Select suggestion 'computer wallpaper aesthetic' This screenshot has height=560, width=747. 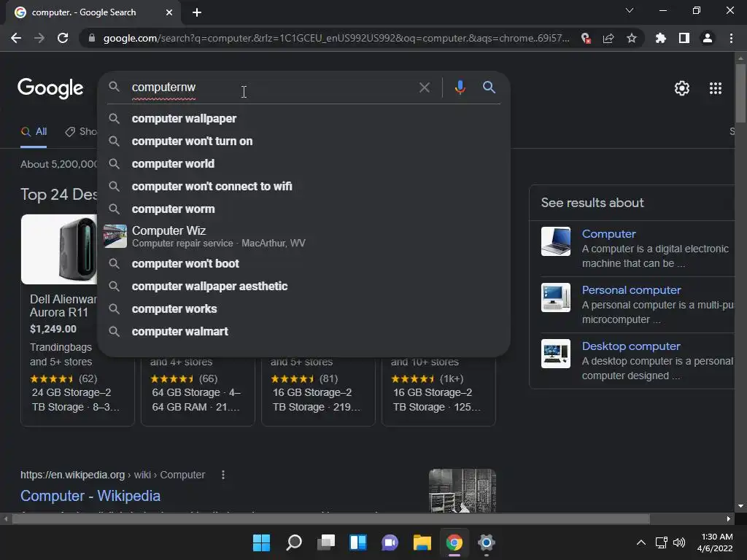click(303, 286)
